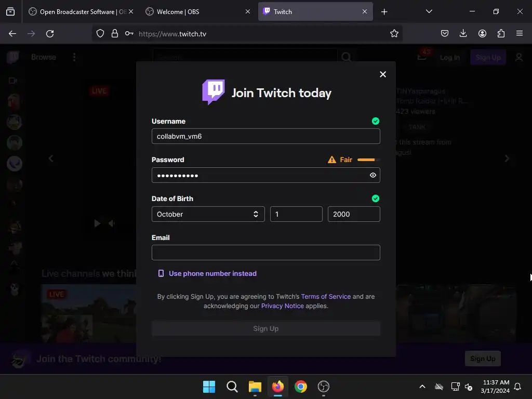Go forward to the next page
The image size is (532, 399).
click(x=31, y=34)
